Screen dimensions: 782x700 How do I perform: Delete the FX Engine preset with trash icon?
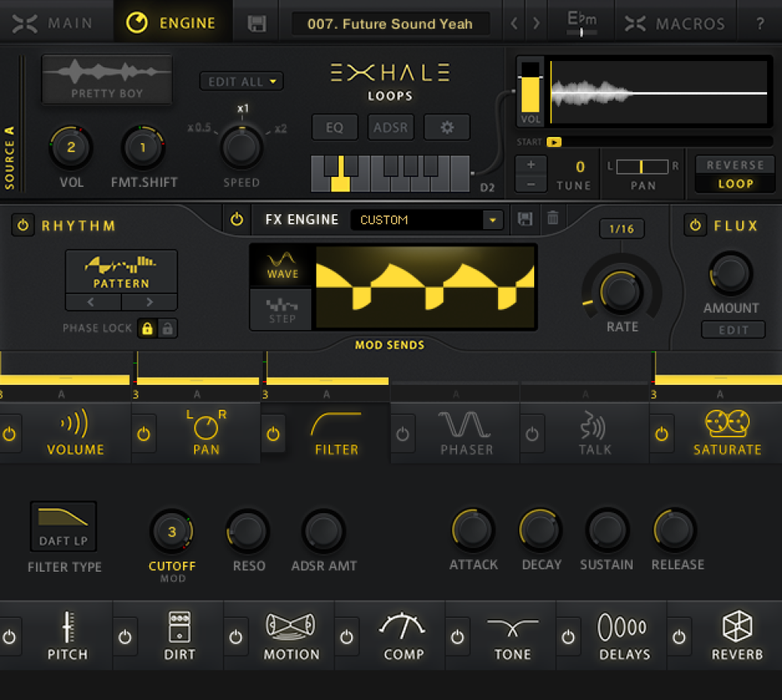coord(553,219)
